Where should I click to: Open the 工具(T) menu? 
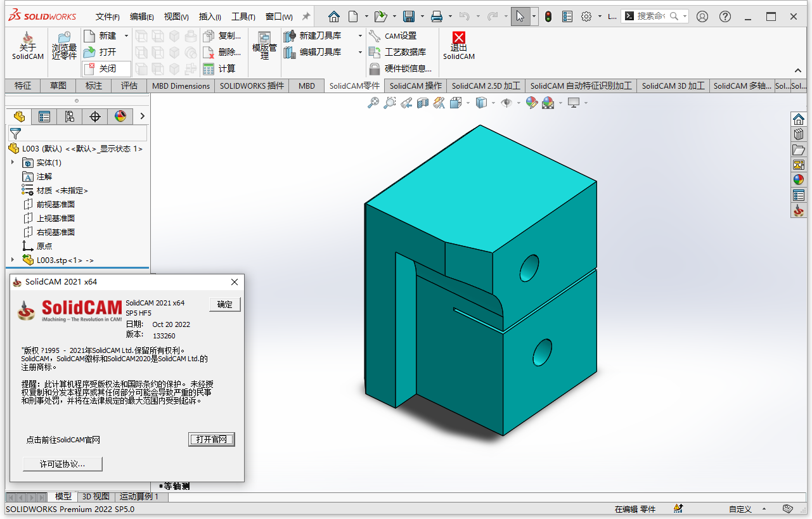click(243, 17)
